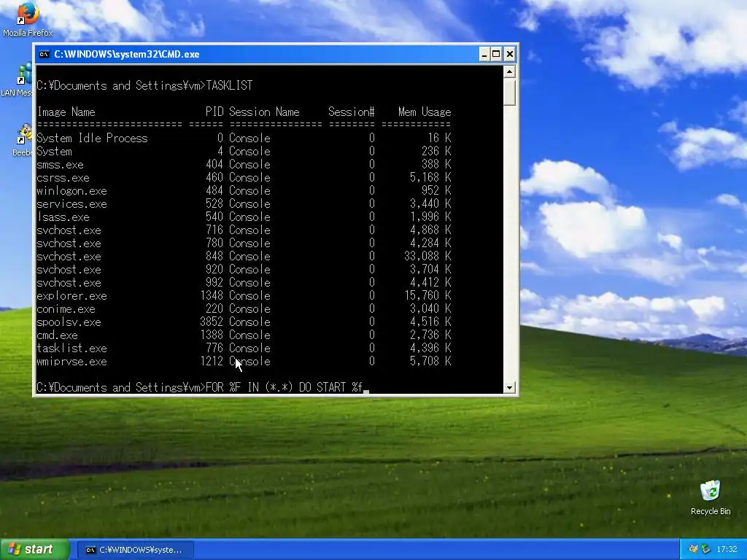Open the Beebeep desktop shortcut icon
Screen dimensions: 747x560
(x=24, y=139)
